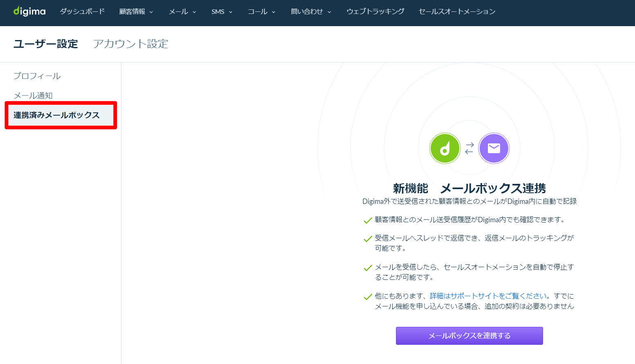This screenshot has height=364, width=635.
Task: Click the 顧客情報とのメール送受信履歴 bullet text
Action: click(470, 220)
